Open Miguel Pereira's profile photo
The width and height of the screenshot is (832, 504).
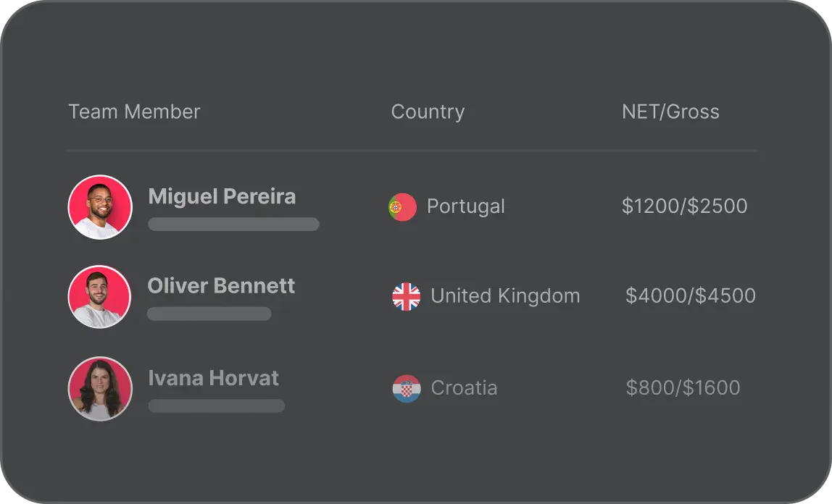100,207
